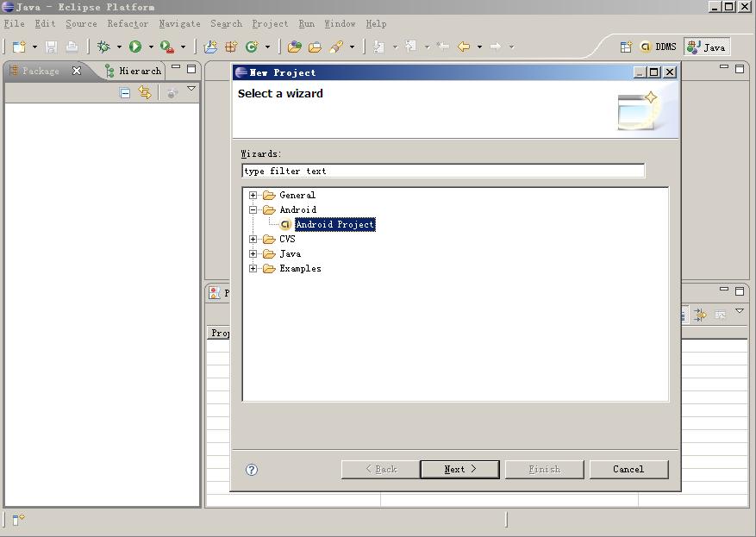Screen dimensions: 756x537
Task: Click the Debug bug icon
Action: 103,47
